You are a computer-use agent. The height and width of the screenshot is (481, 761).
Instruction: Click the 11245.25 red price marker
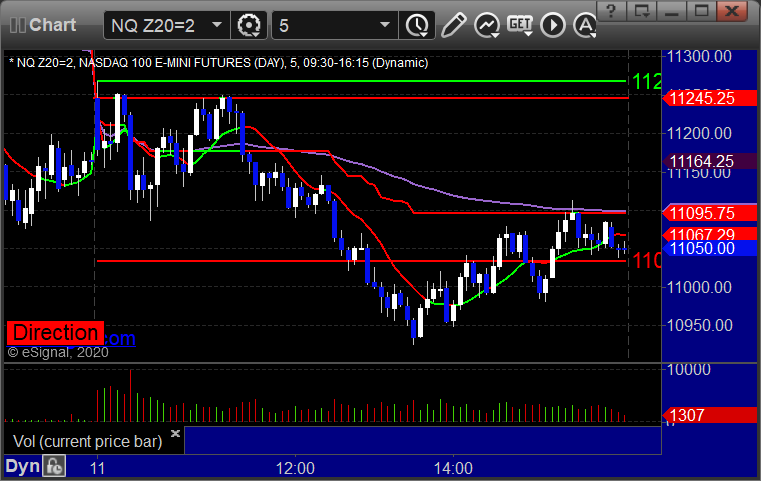[x=710, y=99]
